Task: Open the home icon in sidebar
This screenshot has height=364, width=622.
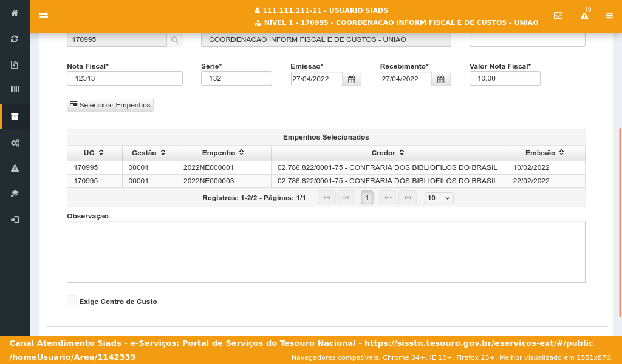Action: coord(15,13)
